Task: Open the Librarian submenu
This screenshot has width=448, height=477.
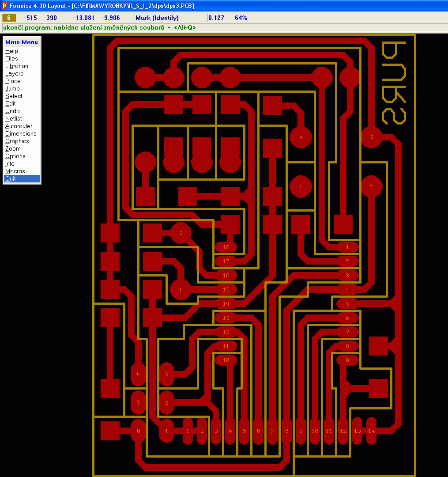Action: click(x=17, y=66)
